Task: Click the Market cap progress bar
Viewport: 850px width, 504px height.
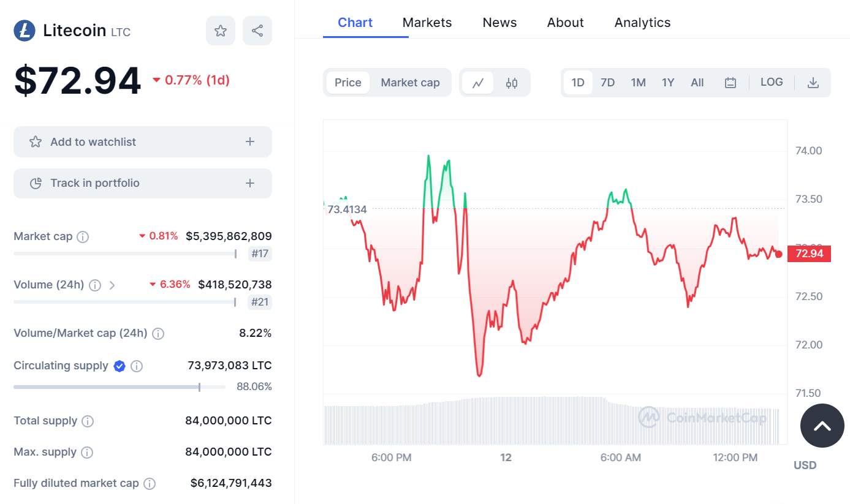Action: pos(125,254)
